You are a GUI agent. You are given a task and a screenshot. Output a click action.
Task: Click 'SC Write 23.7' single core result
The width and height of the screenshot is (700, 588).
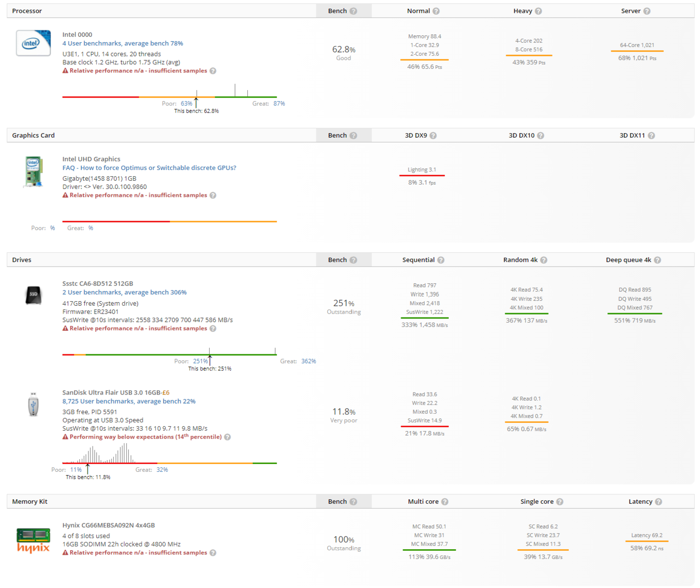[543, 536]
